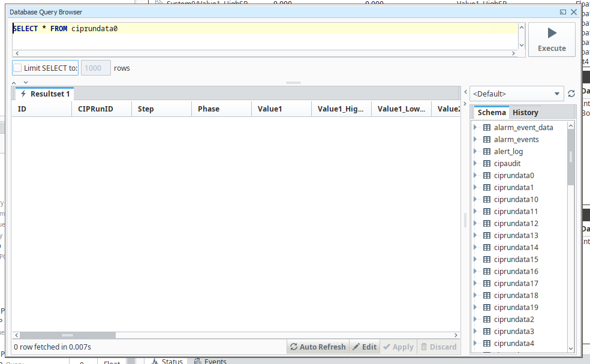Click the ciprundata17 table icon
Screen dimensions: 590x364
(x=486, y=284)
